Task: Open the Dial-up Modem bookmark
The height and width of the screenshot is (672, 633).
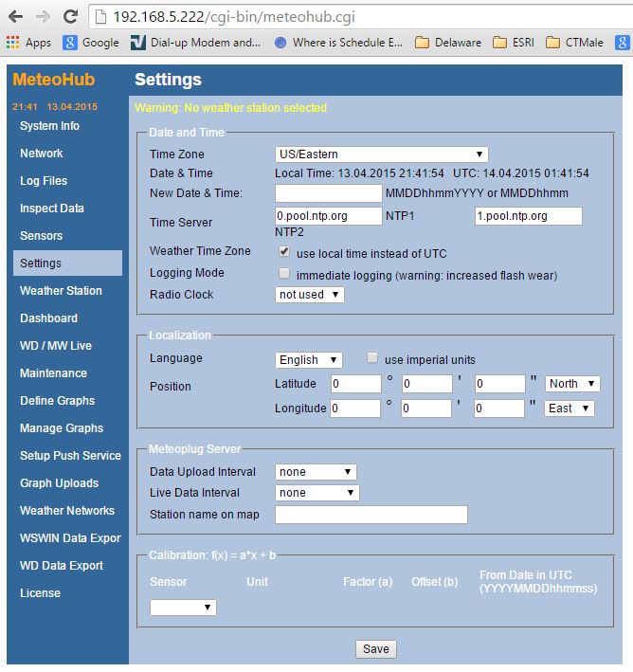Action: point(195,43)
